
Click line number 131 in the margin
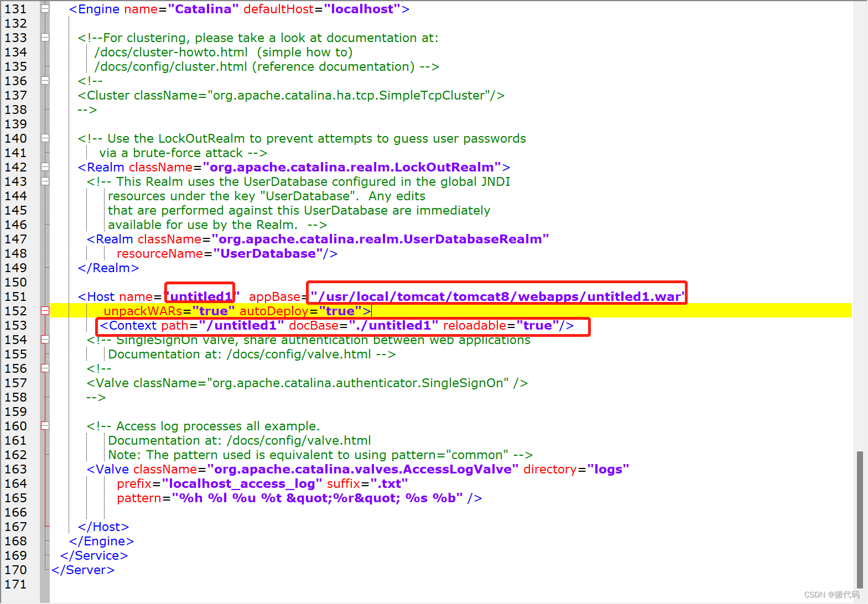click(x=15, y=9)
